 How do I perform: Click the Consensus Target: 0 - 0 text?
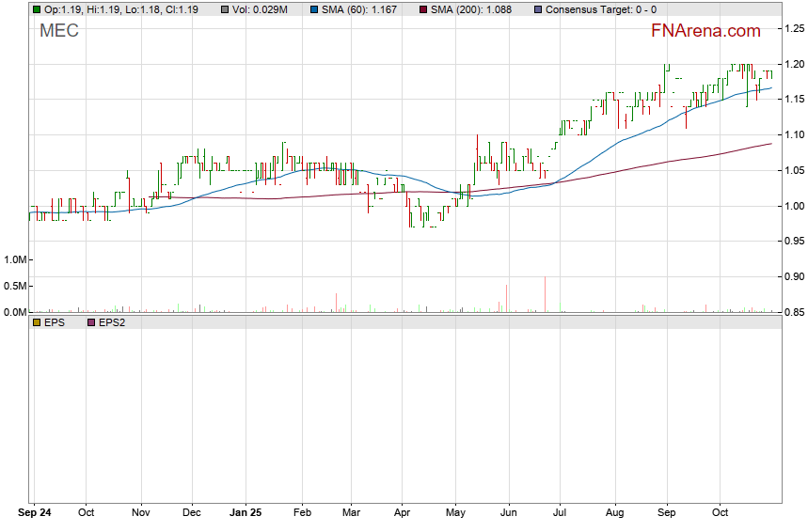pos(600,9)
